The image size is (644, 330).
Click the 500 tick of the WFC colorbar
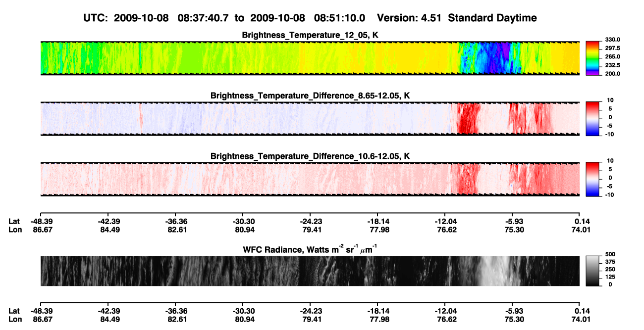610,254
